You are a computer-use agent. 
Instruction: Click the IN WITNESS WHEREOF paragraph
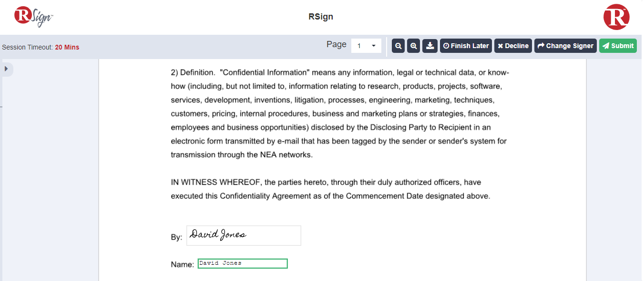[330, 189]
